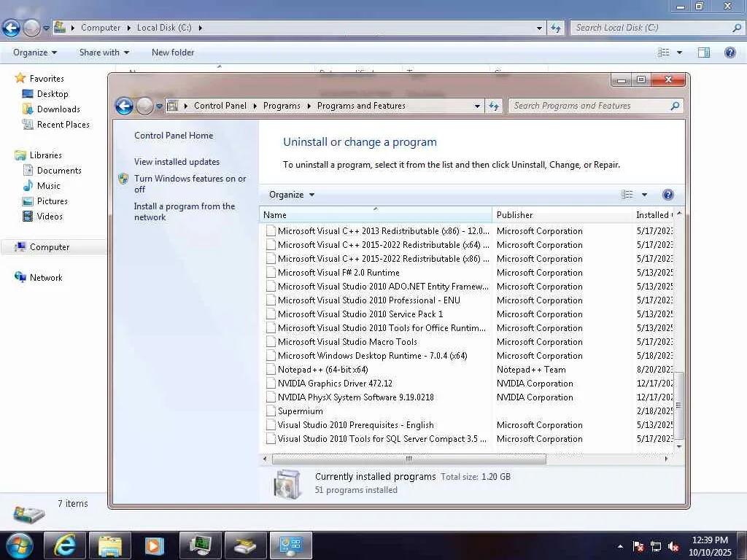The image size is (747, 560).
Task: Sort the list by Publisher column header
Action: (x=562, y=215)
